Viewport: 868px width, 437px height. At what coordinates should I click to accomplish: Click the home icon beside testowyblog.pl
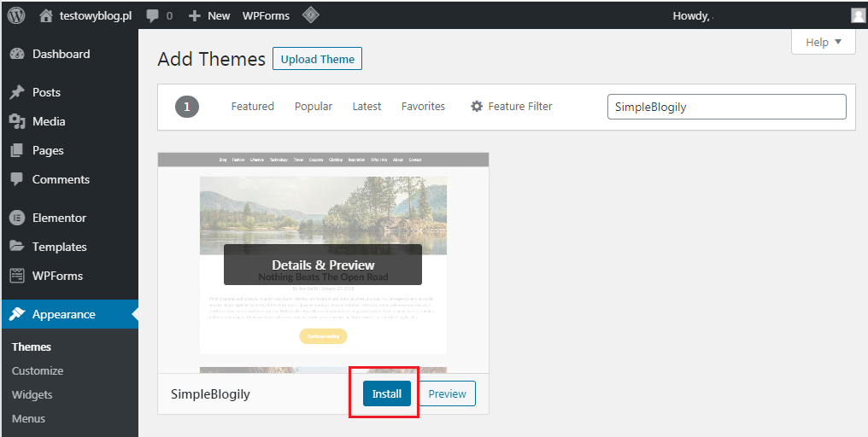pyautogui.click(x=46, y=16)
